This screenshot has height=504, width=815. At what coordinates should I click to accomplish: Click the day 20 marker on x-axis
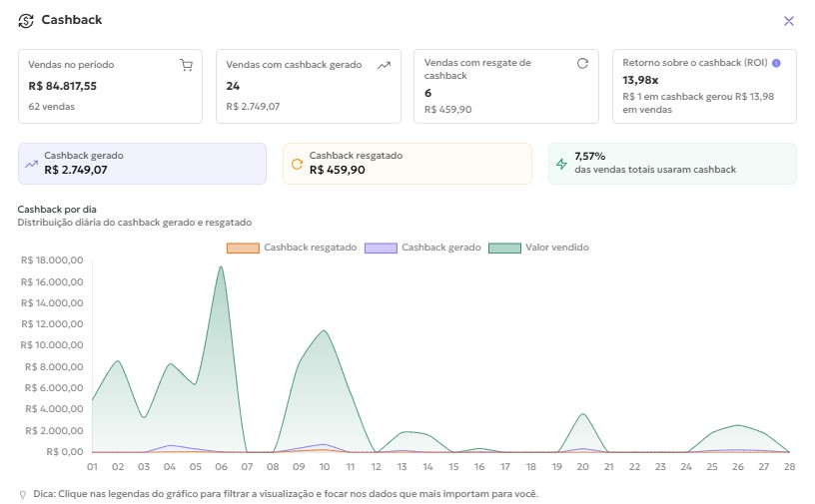(x=583, y=466)
